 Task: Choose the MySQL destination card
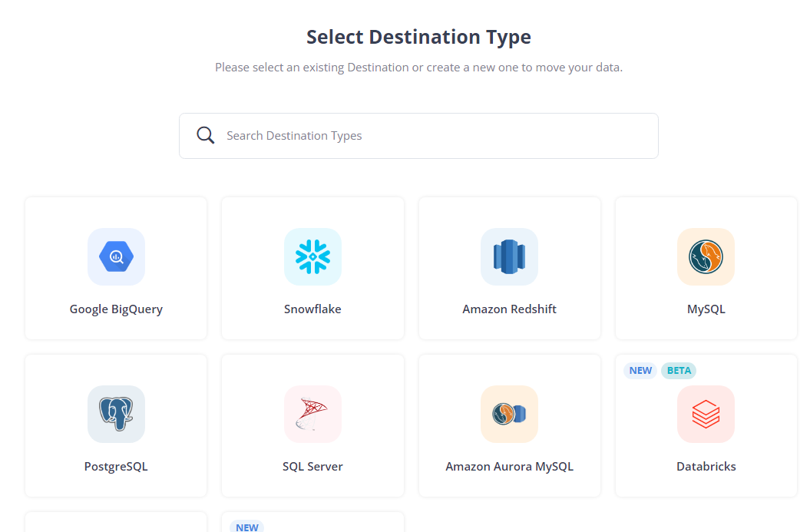click(706, 268)
